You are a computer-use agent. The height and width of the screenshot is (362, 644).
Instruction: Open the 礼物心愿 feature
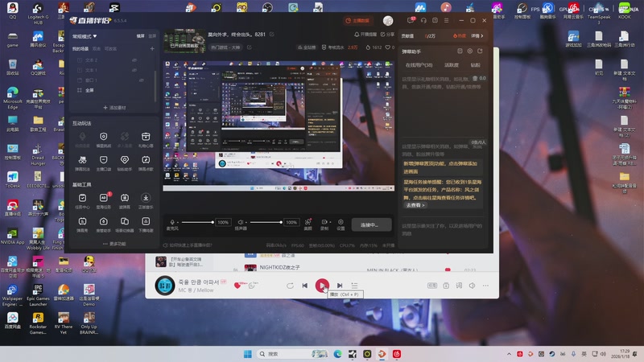[146, 139]
